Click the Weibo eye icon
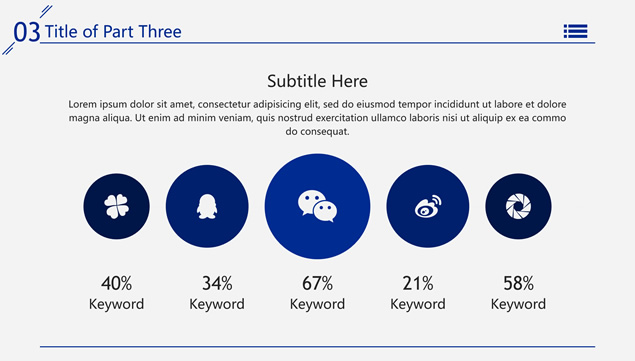 [x=428, y=206]
